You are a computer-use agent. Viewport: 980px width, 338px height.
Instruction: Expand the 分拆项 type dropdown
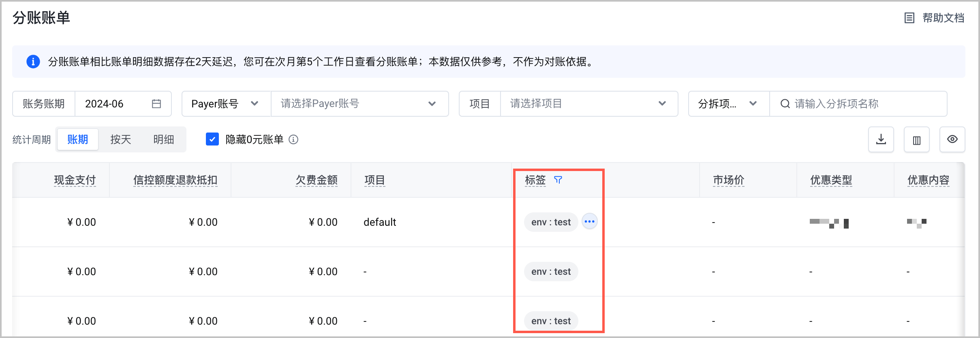pos(729,104)
